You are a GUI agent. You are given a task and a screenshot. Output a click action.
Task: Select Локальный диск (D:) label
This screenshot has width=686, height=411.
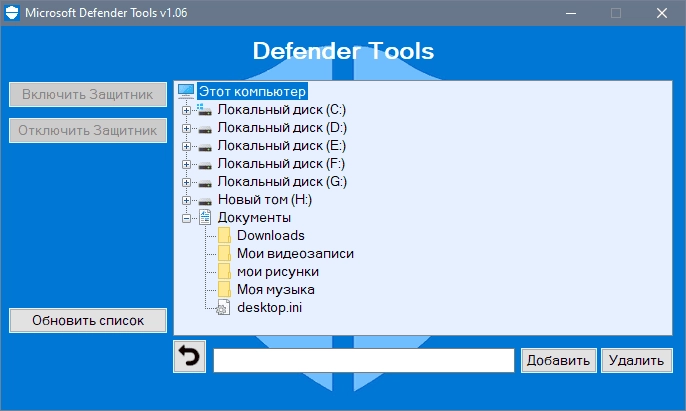[x=282, y=127]
